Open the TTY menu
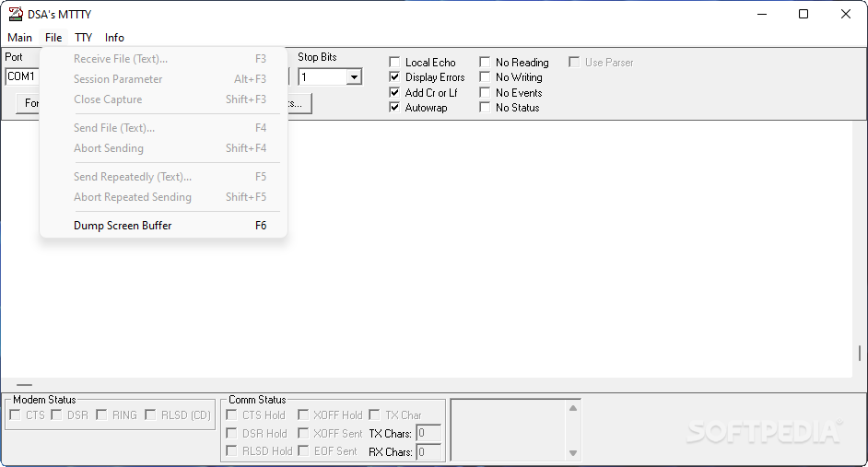 pyautogui.click(x=84, y=38)
